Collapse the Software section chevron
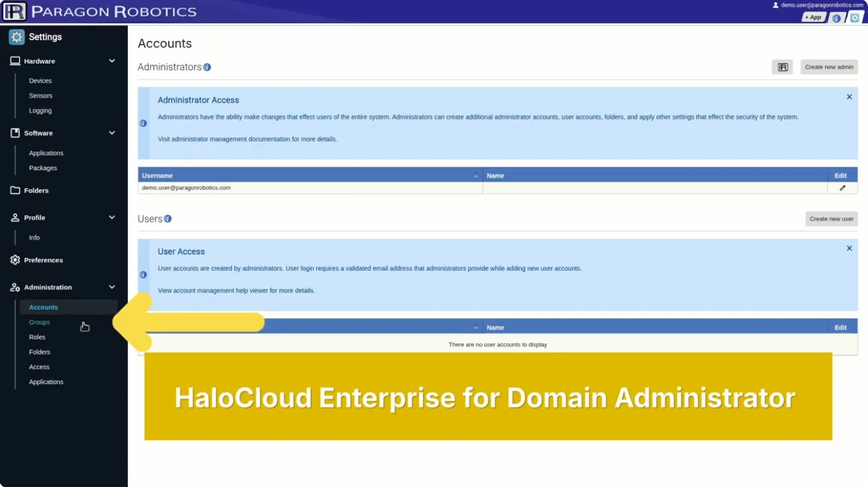 click(112, 133)
